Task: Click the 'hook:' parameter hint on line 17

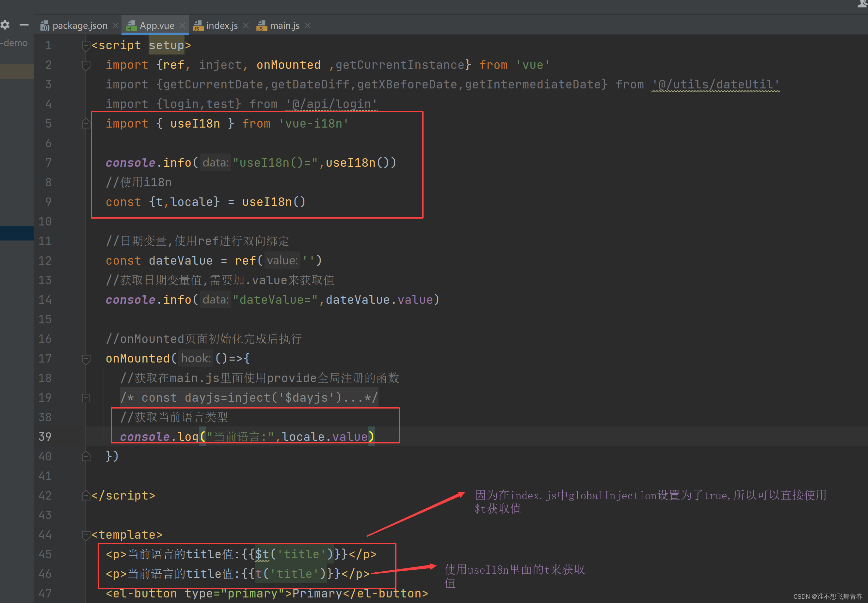Action: [196, 359]
